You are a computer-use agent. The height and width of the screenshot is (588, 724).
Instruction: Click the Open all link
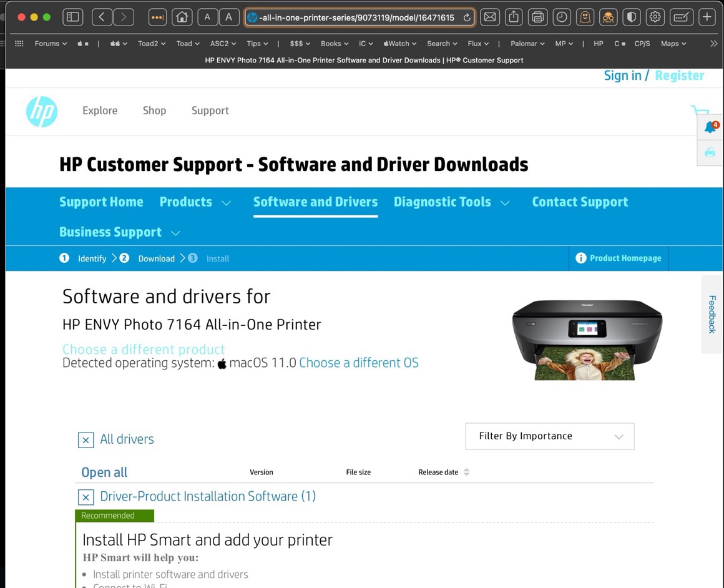[104, 473]
